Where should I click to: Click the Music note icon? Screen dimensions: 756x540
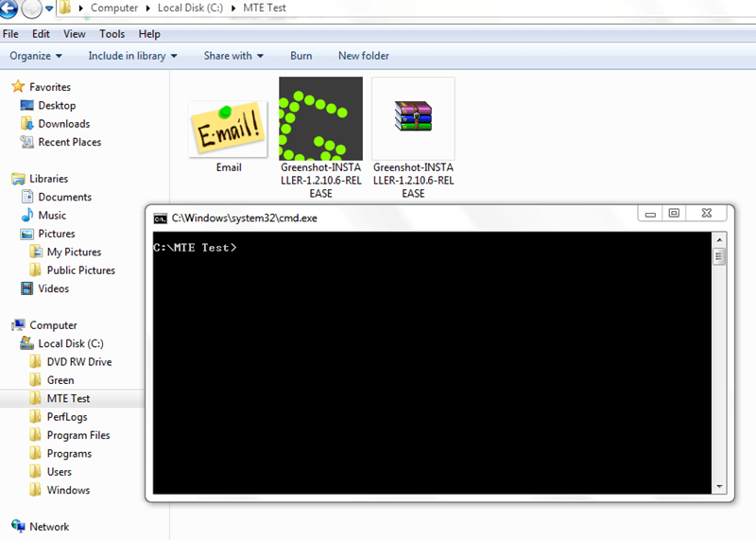pyautogui.click(x=27, y=216)
